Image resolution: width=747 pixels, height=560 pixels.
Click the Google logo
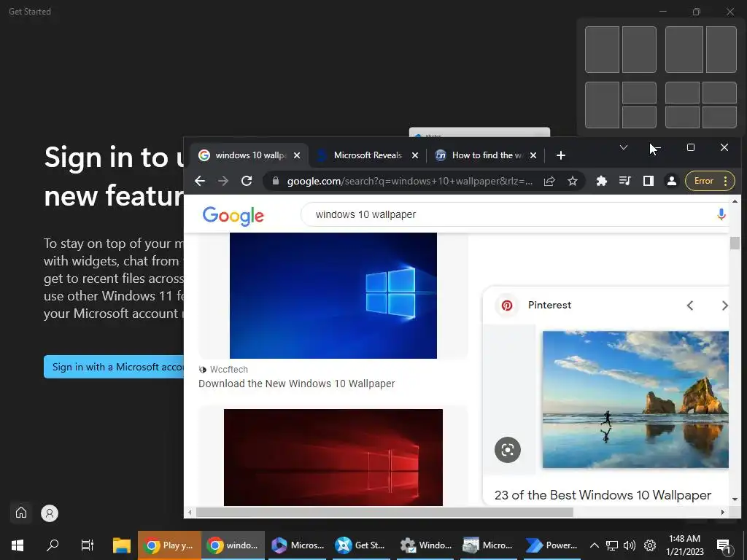point(233,215)
